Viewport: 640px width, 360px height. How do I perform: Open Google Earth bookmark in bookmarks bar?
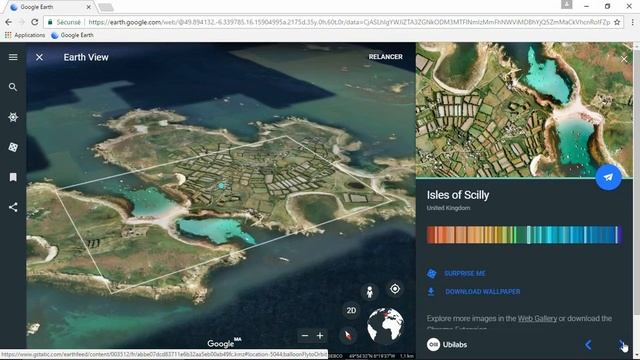[x=72, y=35]
